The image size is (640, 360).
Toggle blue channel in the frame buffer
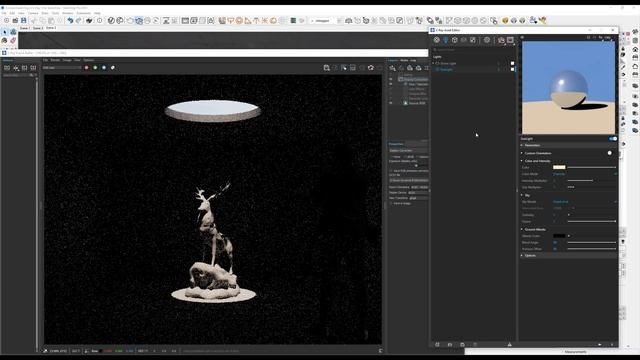click(104, 68)
